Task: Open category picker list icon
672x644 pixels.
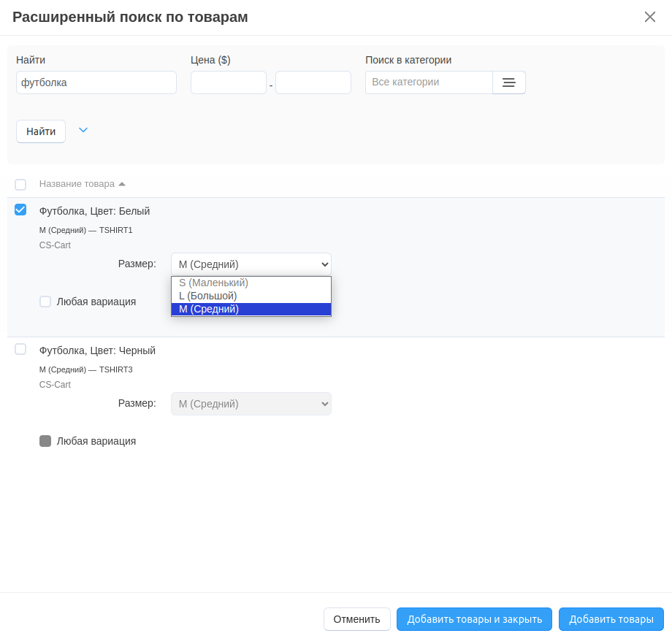Action: click(x=509, y=83)
